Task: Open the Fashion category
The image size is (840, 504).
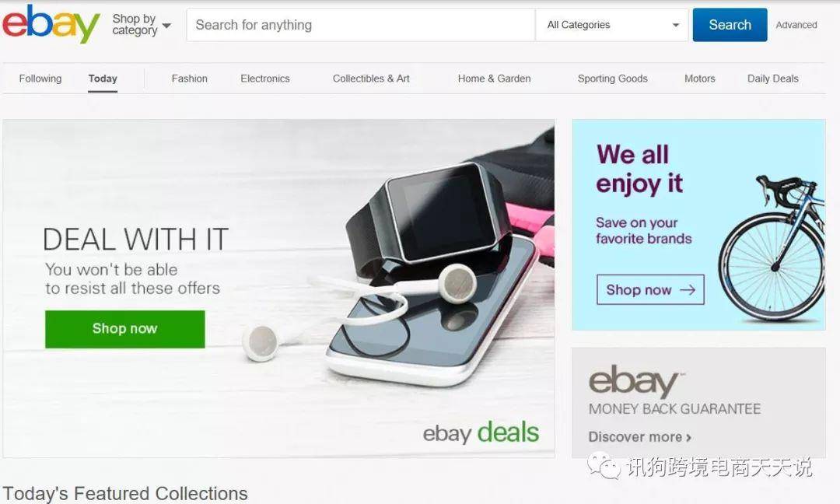Action: (x=189, y=79)
